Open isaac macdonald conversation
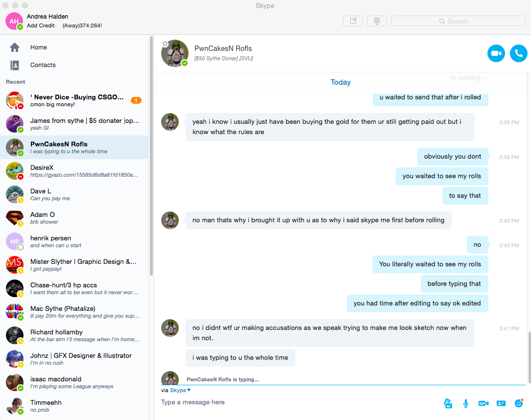Viewport: 531px width, 420px height. [x=74, y=382]
